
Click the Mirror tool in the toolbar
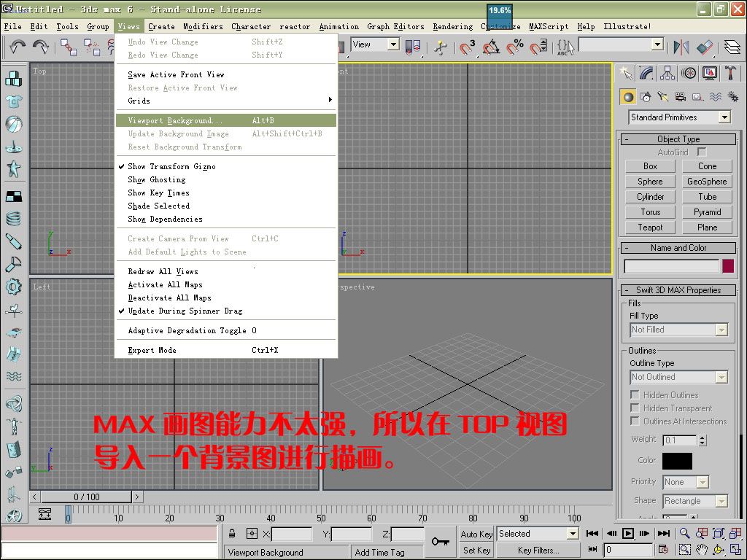click(681, 47)
